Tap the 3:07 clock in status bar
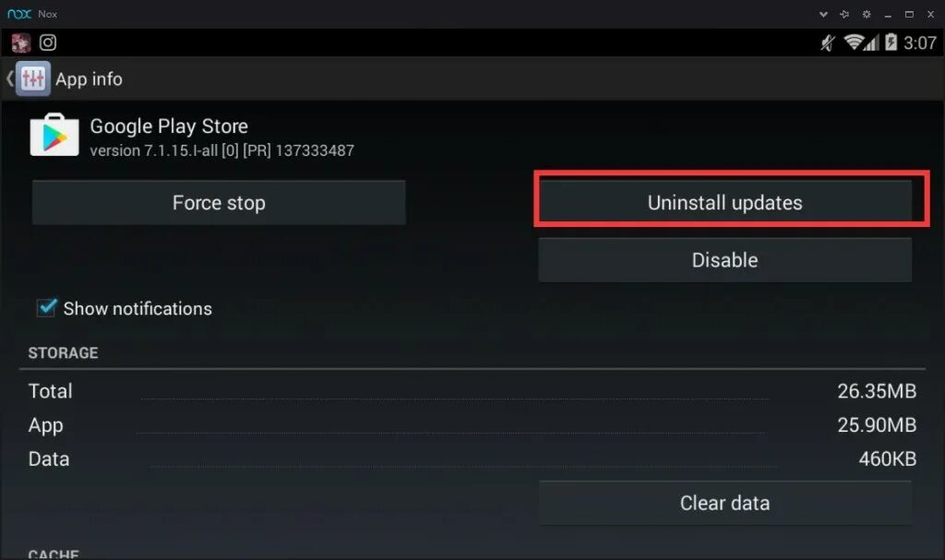Viewport: 945px width, 560px height. pos(920,42)
